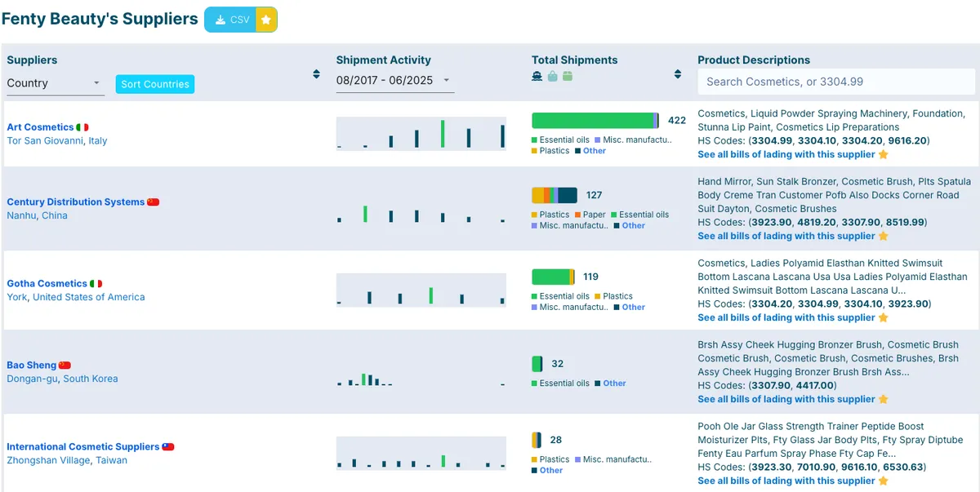
Task: Click the Tor San Giovanni, Italy location
Action: pyautogui.click(x=57, y=140)
